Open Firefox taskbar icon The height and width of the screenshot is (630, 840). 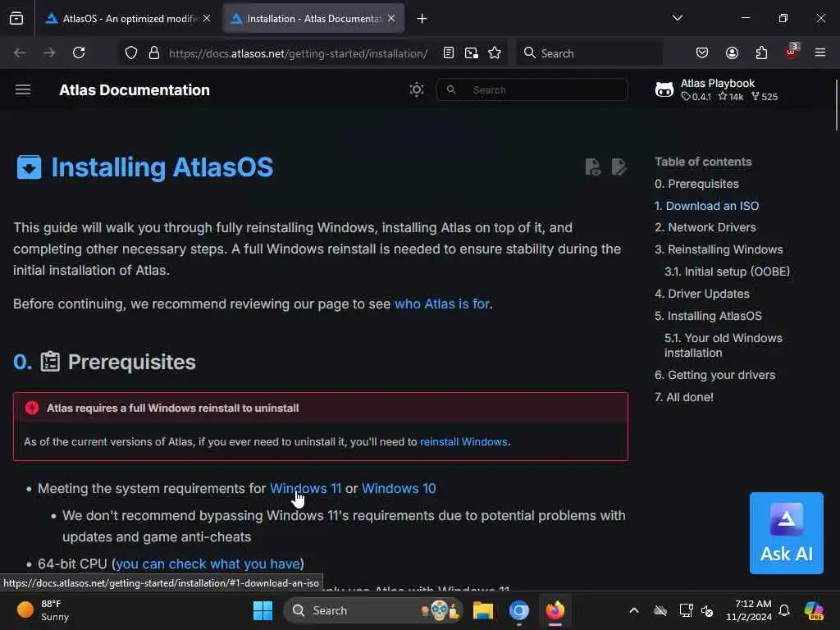555,610
